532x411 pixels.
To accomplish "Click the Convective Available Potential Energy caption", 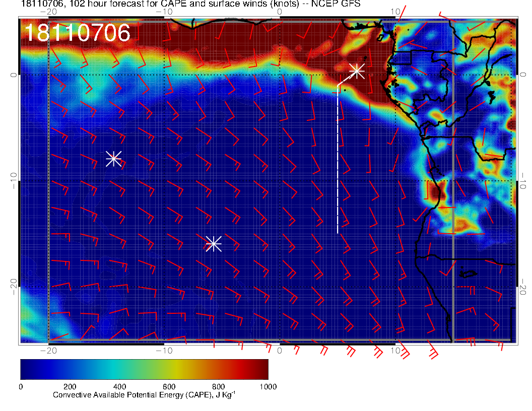I will click(144, 395).
